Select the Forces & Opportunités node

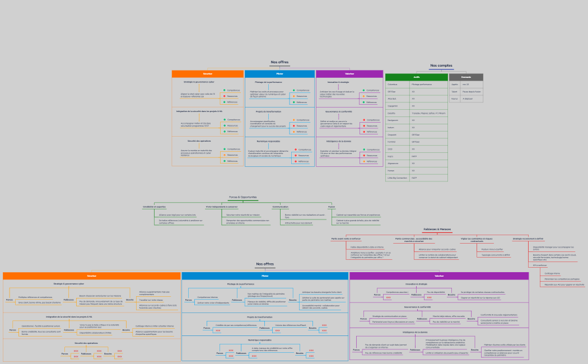click(243, 197)
